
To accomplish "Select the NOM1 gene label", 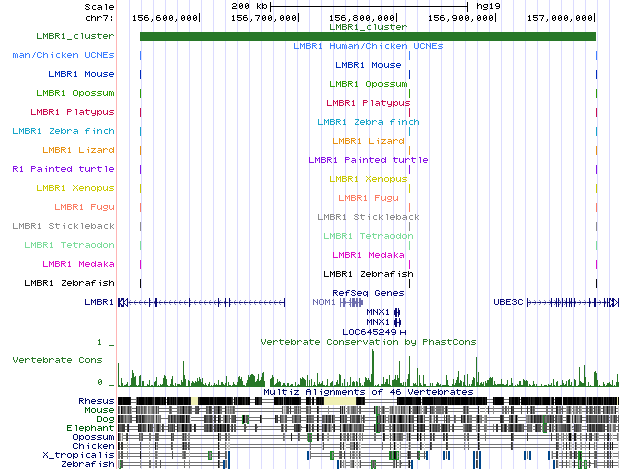I will pyautogui.click(x=324, y=301).
